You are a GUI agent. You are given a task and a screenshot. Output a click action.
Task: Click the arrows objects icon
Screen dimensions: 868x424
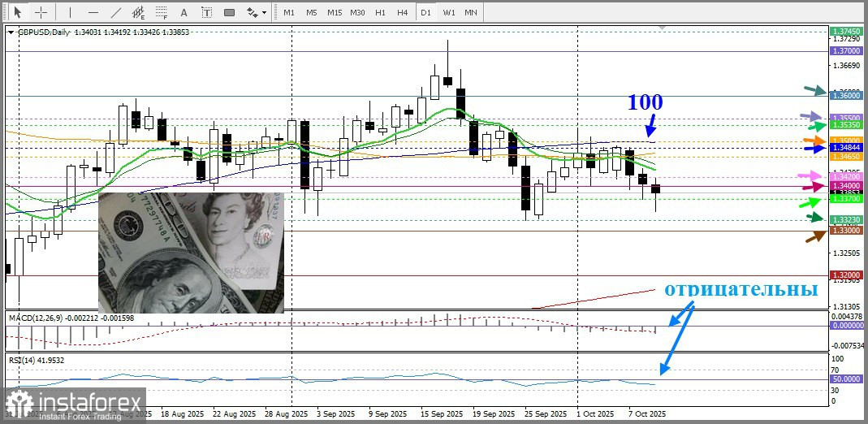(x=252, y=11)
